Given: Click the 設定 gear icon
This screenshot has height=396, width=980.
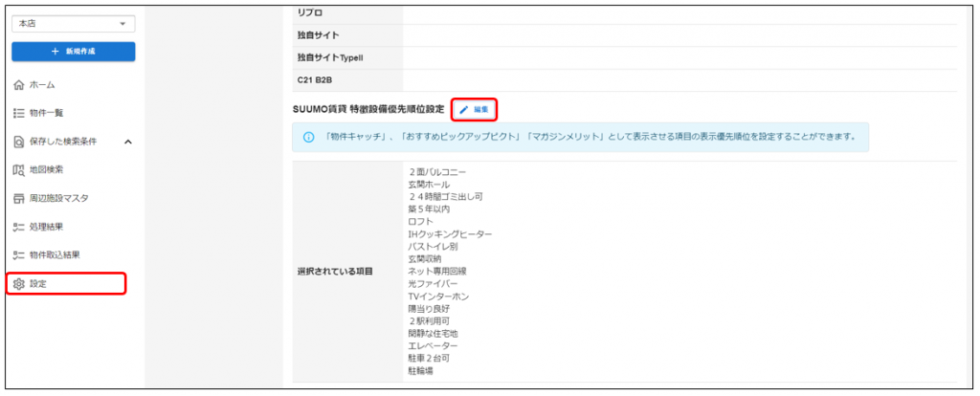Looking at the screenshot, I should (19, 283).
